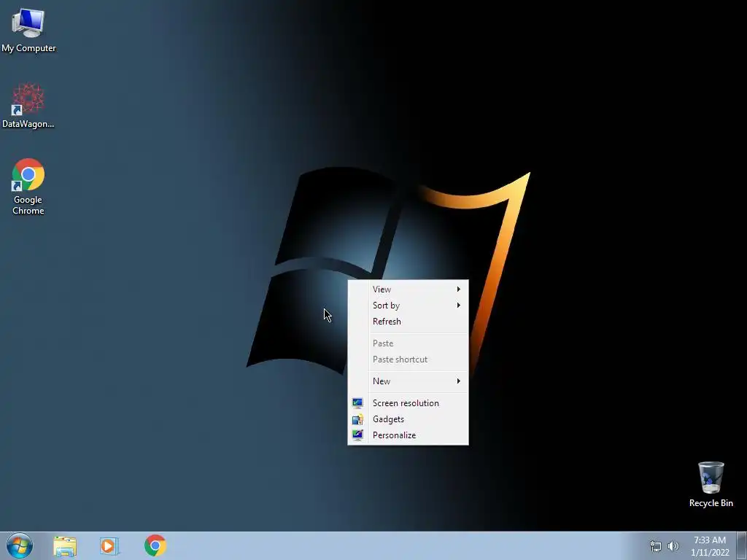The image size is (747, 560).
Task: Choose Gadgets in the context menu
Action: point(409,419)
